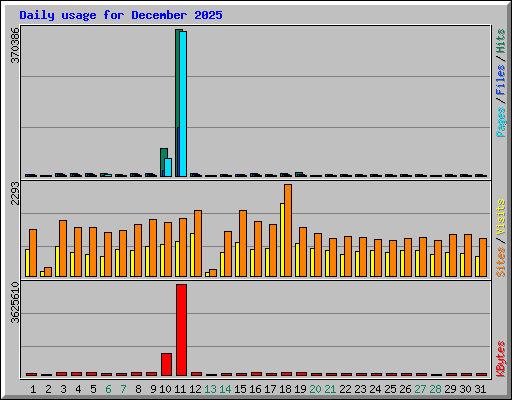Click green day label 20 on the x-axis
The image size is (512, 400).
pyautogui.click(x=315, y=389)
